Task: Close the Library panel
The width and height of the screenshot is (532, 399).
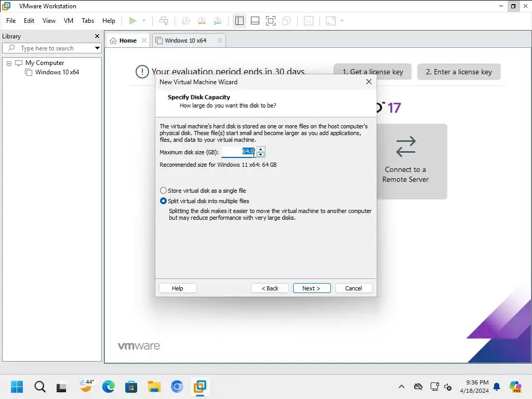Action: [97, 36]
